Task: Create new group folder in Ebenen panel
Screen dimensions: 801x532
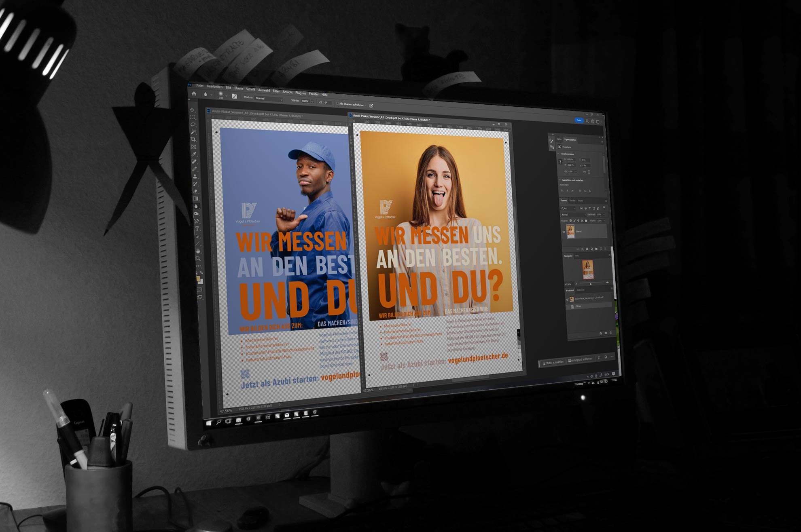Action: click(x=596, y=249)
